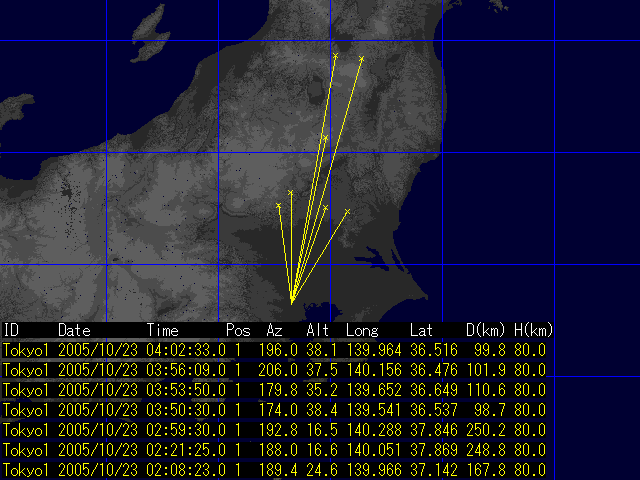Image resolution: width=640 pixels, height=480 pixels.
Task: Click the ID column header
Action: coord(11,329)
